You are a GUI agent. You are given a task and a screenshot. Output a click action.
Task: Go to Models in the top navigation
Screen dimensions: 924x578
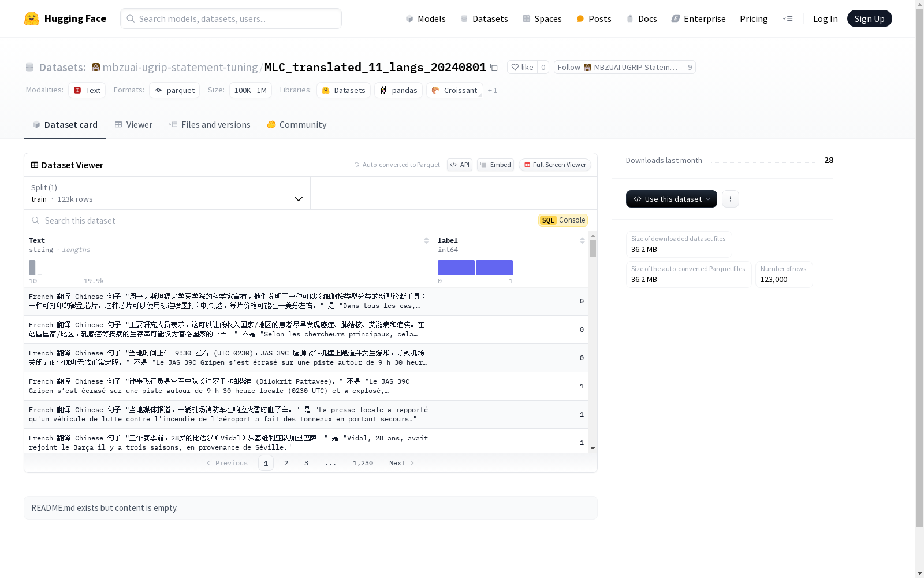tap(426, 18)
